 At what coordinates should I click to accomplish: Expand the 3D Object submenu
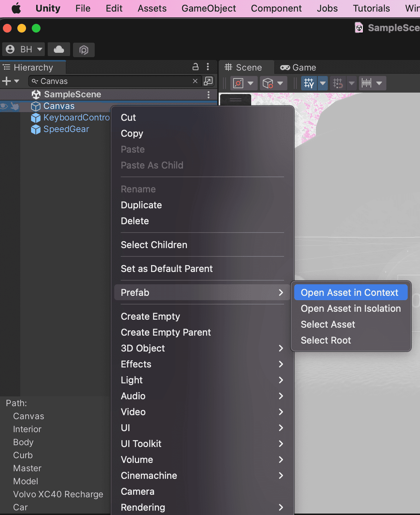(x=202, y=348)
